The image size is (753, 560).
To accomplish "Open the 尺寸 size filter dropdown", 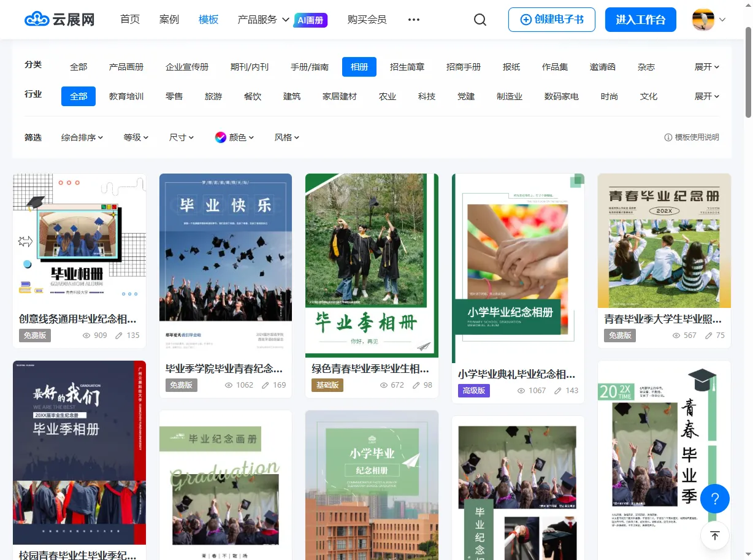I will (182, 137).
